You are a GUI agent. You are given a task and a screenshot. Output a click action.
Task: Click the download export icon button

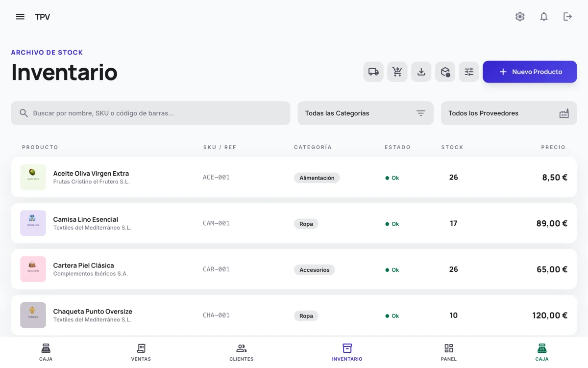point(421,72)
